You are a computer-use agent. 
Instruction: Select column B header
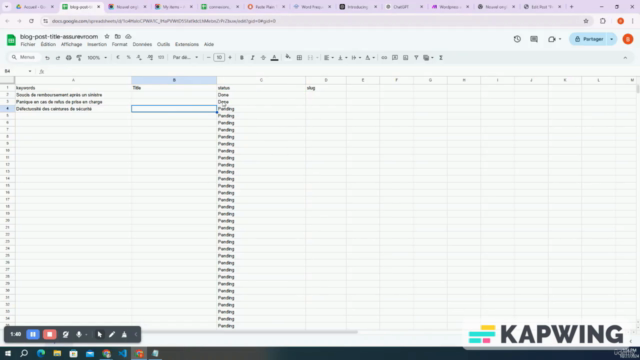[174, 80]
